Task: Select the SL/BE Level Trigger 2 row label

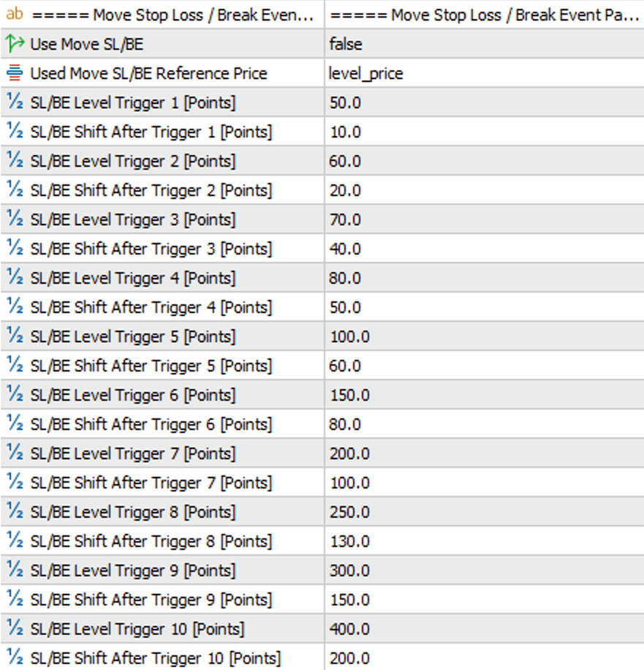Action: click(x=110, y=161)
